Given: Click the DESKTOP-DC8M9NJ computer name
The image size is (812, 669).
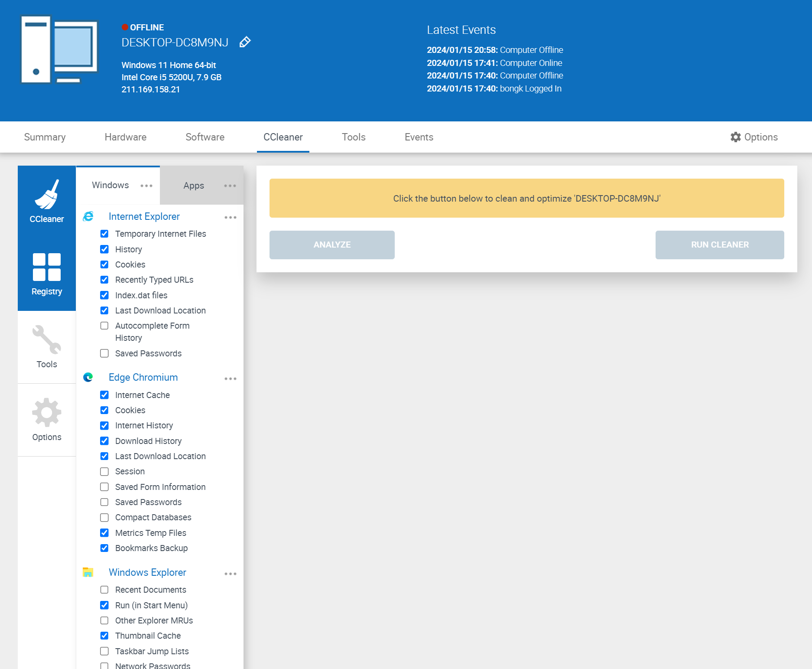Looking at the screenshot, I should pyautogui.click(x=175, y=42).
